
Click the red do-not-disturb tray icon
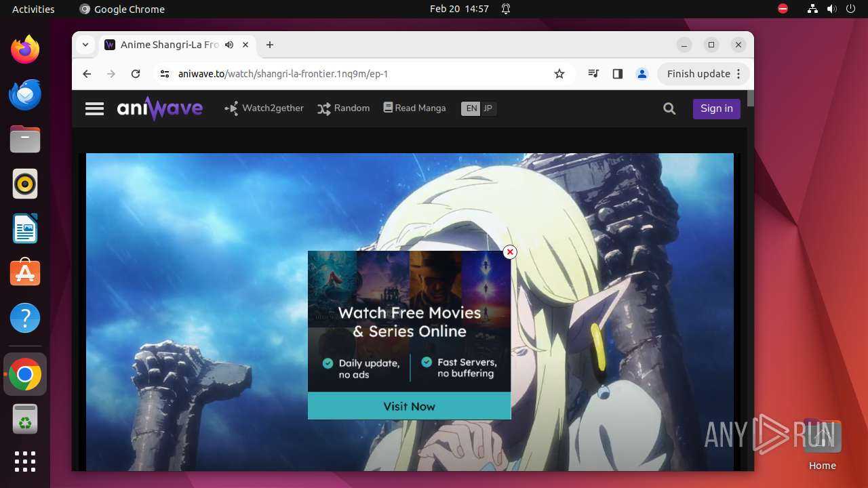click(x=783, y=9)
